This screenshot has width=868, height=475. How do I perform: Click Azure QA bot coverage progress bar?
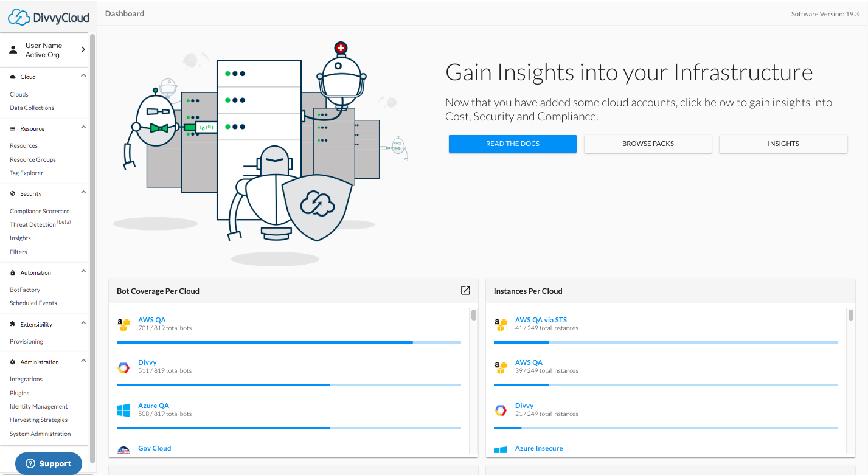point(289,428)
